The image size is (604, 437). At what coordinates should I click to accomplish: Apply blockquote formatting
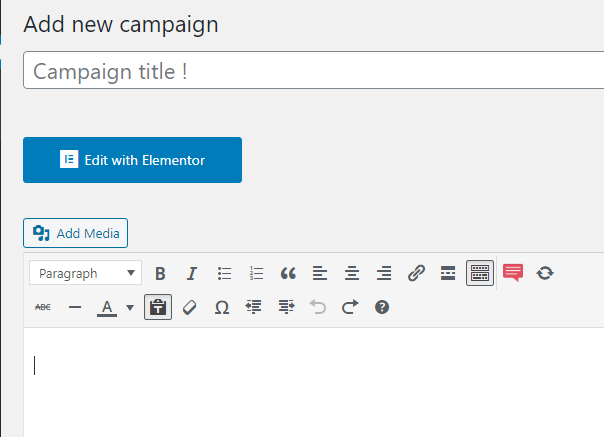pyautogui.click(x=288, y=273)
